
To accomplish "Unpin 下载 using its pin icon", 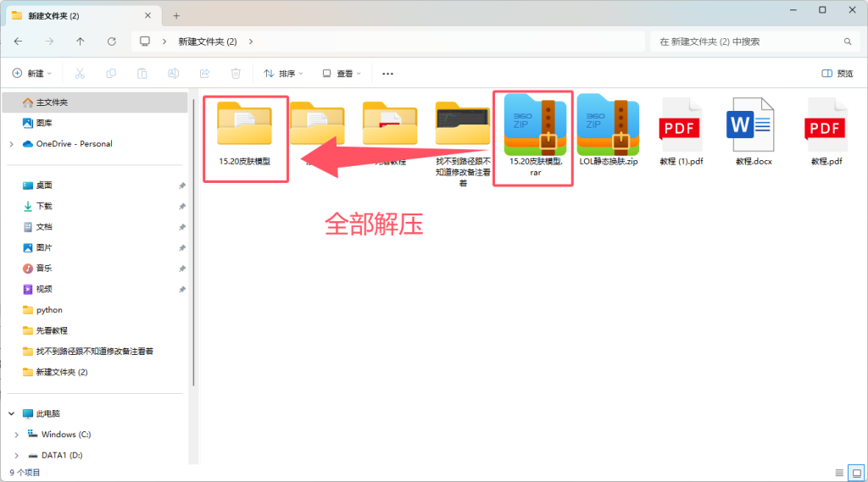I will click(182, 207).
